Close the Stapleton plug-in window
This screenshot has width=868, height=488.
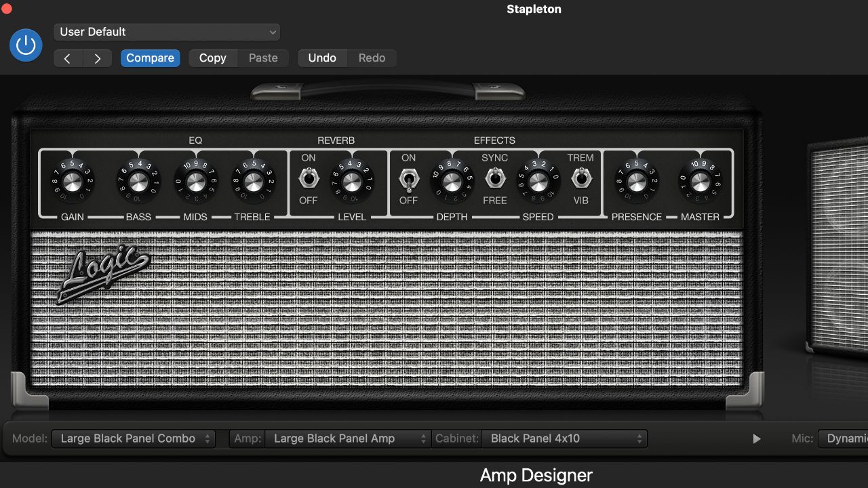point(7,9)
